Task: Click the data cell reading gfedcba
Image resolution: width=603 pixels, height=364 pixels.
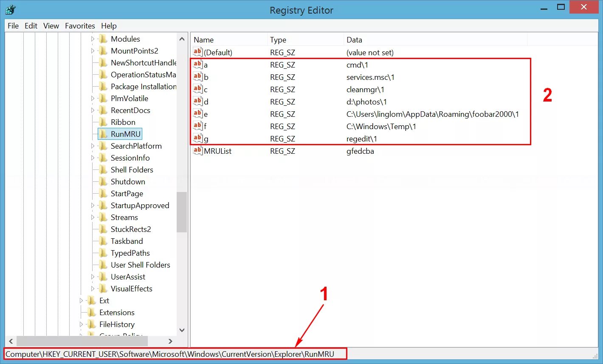Action: point(360,151)
